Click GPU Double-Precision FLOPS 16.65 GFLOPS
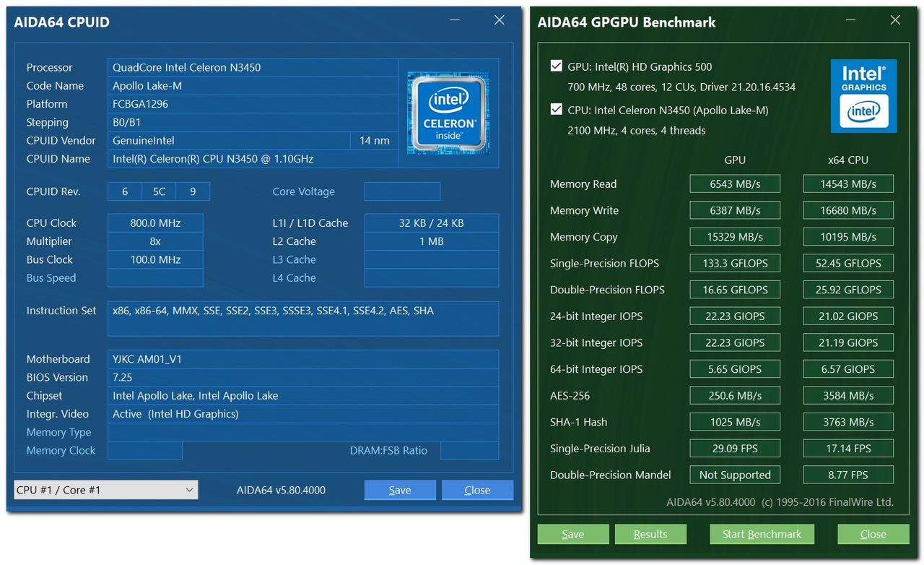 pos(735,290)
